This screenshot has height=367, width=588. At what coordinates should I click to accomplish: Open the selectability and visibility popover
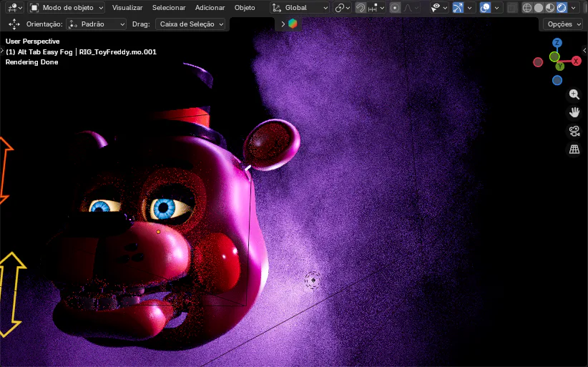coord(439,7)
